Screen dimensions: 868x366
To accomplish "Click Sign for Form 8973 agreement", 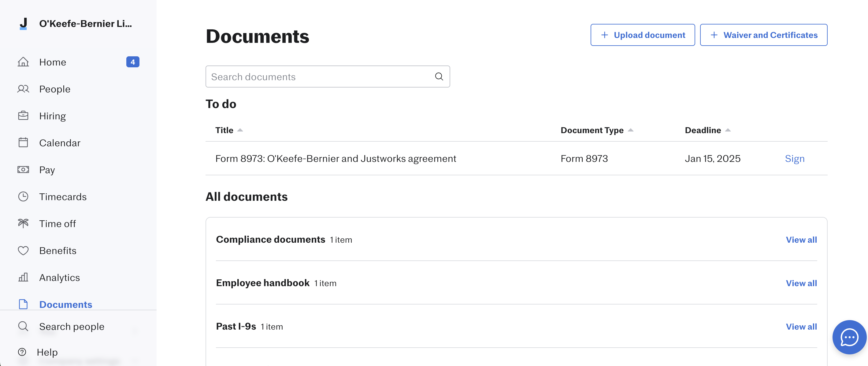I will [x=795, y=159].
